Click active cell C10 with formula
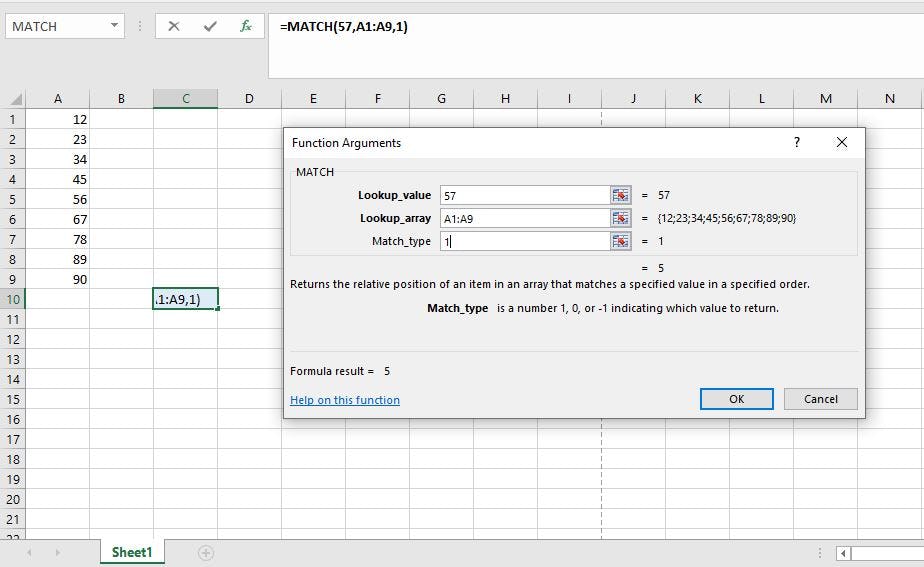The width and height of the screenshot is (924, 567). [x=186, y=299]
